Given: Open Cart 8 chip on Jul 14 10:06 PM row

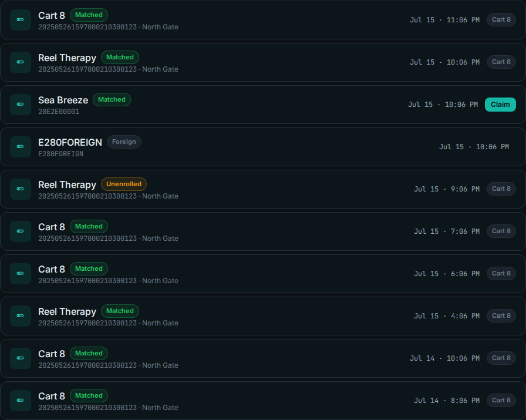Looking at the screenshot, I should (x=501, y=358).
